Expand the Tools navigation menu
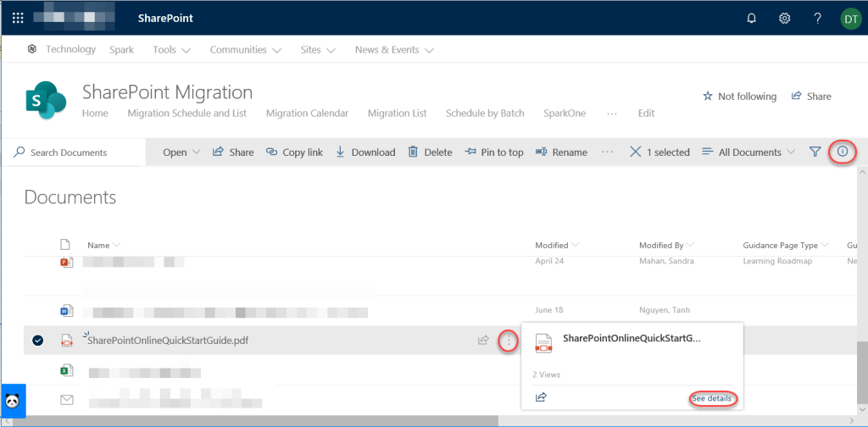Viewport: 868px width, 427px height. [x=171, y=50]
